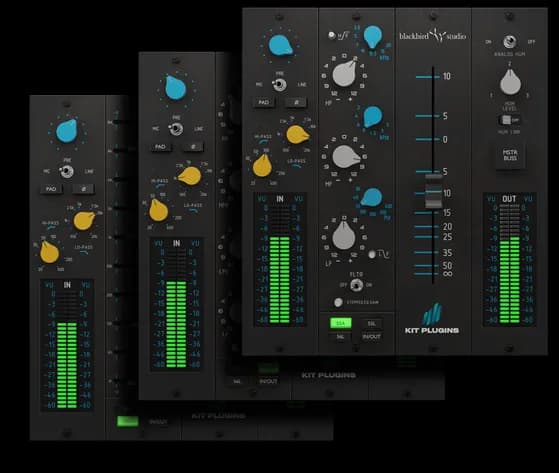The width and height of the screenshot is (559, 473).
Task: Click the blue HF frequency knob
Action: coord(373,36)
